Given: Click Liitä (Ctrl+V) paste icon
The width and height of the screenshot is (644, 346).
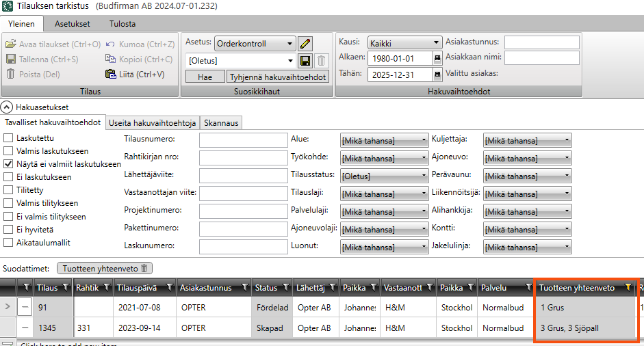Looking at the screenshot, I should (x=112, y=74).
